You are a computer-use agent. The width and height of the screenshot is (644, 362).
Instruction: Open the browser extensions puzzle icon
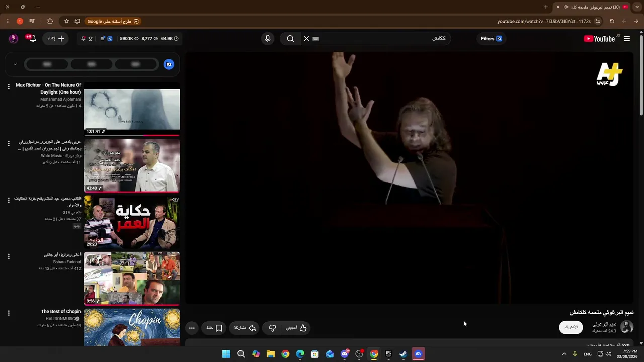click(50, 21)
